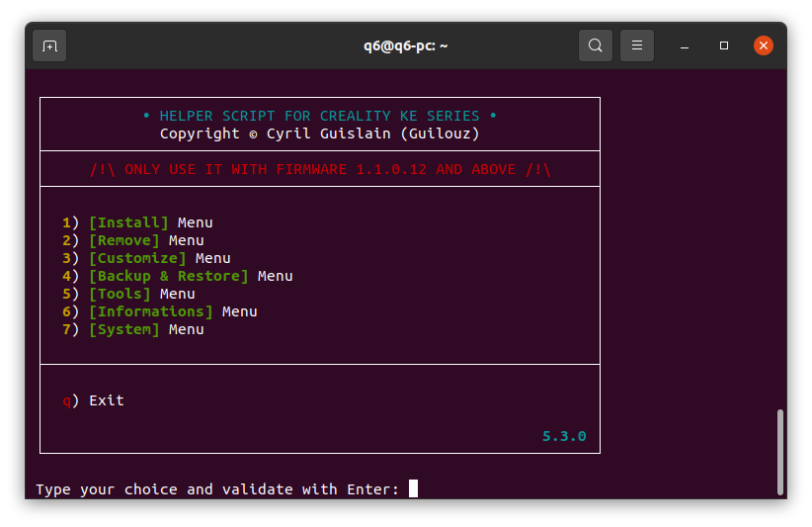Click the [Tools] menu entry
The width and height of the screenshot is (812, 527).
tap(120, 294)
